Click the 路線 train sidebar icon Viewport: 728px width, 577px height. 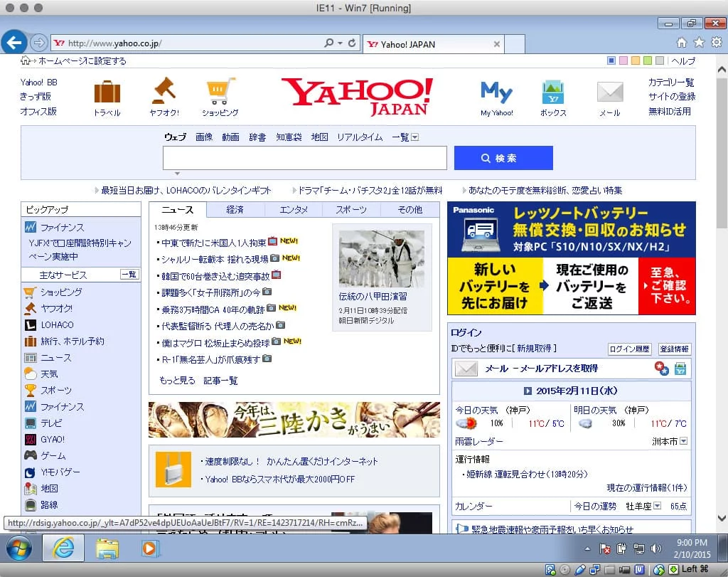click(30, 504)
